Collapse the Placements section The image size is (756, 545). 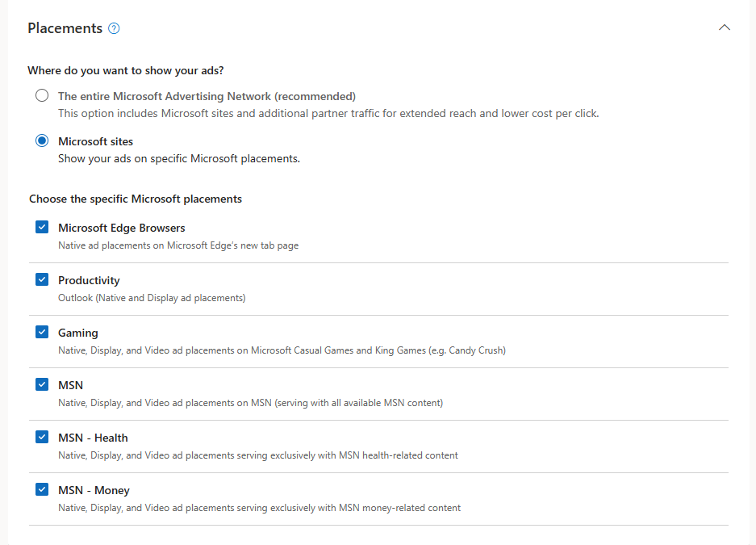pyautogui.click(x=724, y=27)
